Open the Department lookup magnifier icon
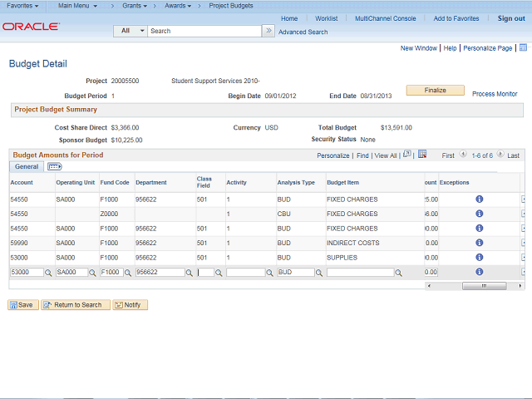 click(x=187, y=273)
